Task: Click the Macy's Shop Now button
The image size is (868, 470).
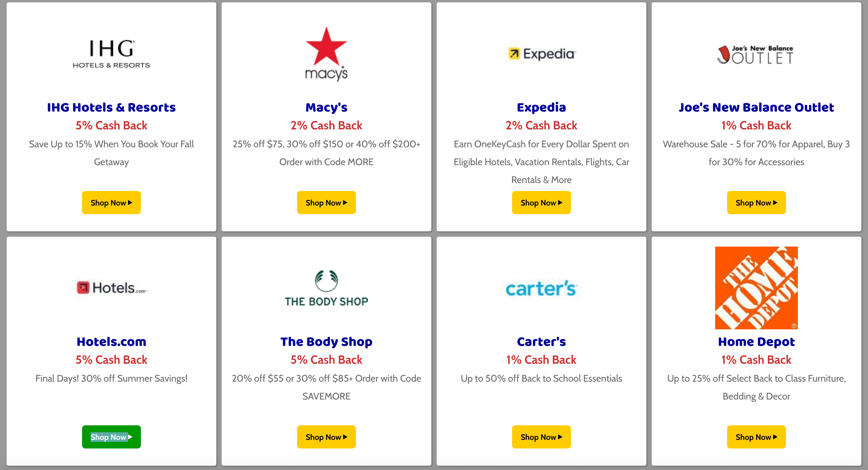Action: point(326,203)
